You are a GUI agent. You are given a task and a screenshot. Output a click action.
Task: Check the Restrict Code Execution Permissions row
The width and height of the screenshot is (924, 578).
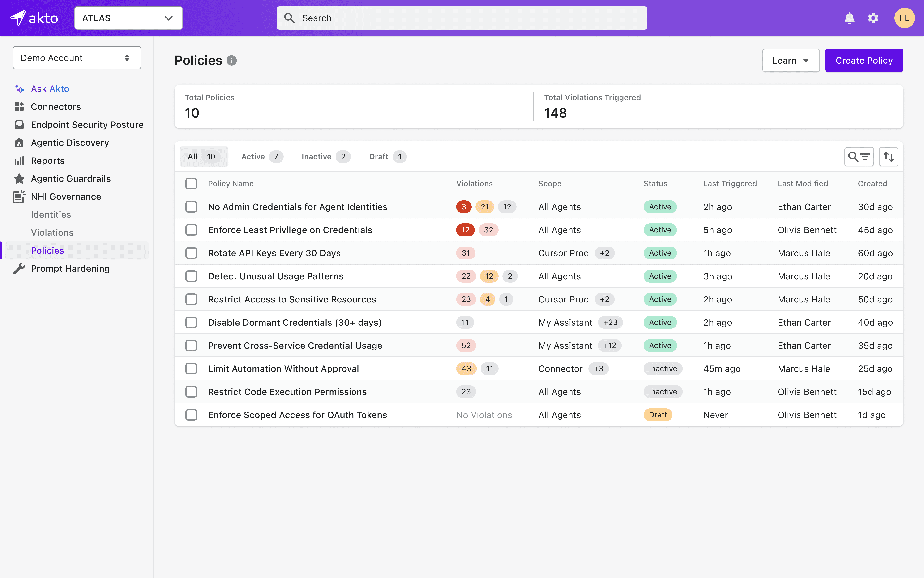(191, 392)
